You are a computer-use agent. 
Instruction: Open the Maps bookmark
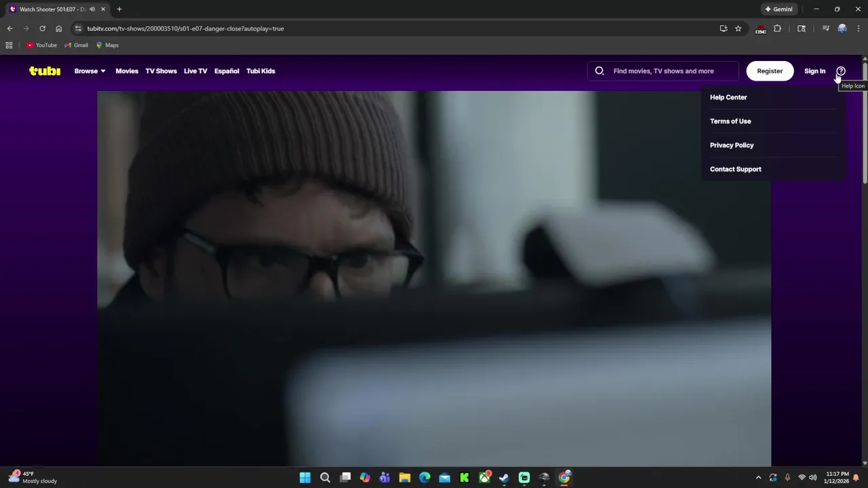point(107,45)
